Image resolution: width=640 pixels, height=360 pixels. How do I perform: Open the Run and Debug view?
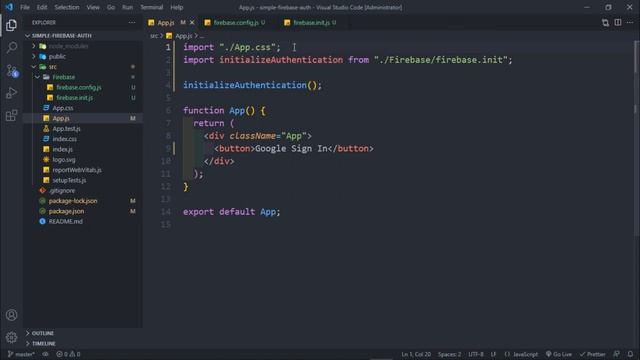[x=11, y=93]
